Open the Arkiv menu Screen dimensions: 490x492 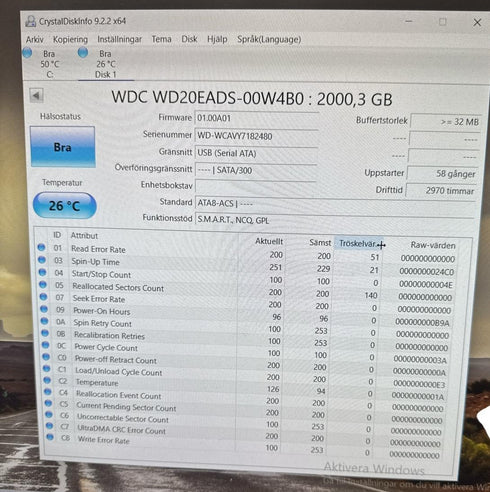(x=35, y=39)
